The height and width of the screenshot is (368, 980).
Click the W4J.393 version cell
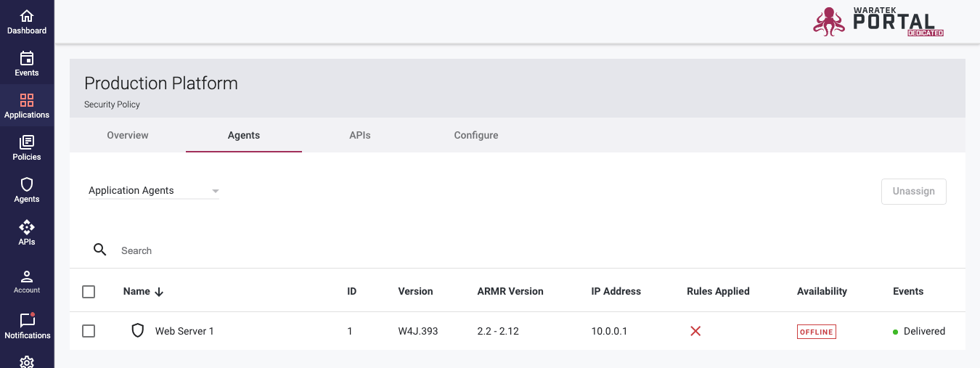[418, 331]
